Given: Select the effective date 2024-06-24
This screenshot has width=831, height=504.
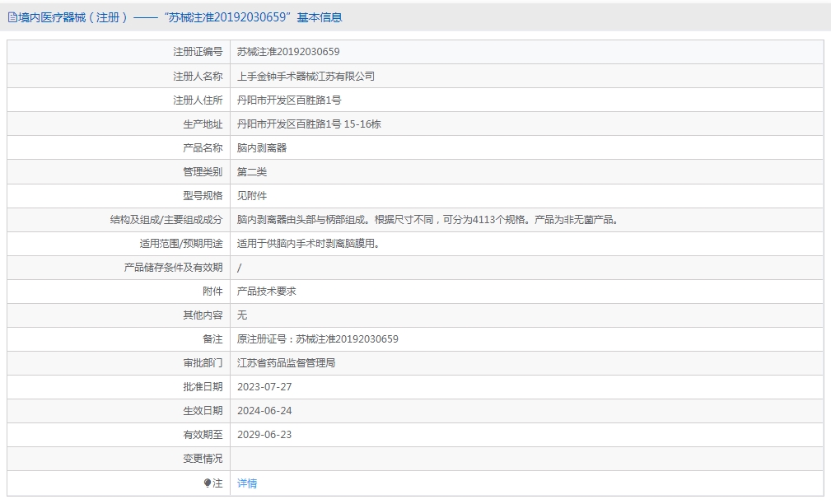Looking at the screenshot, I should coord(264,411).
